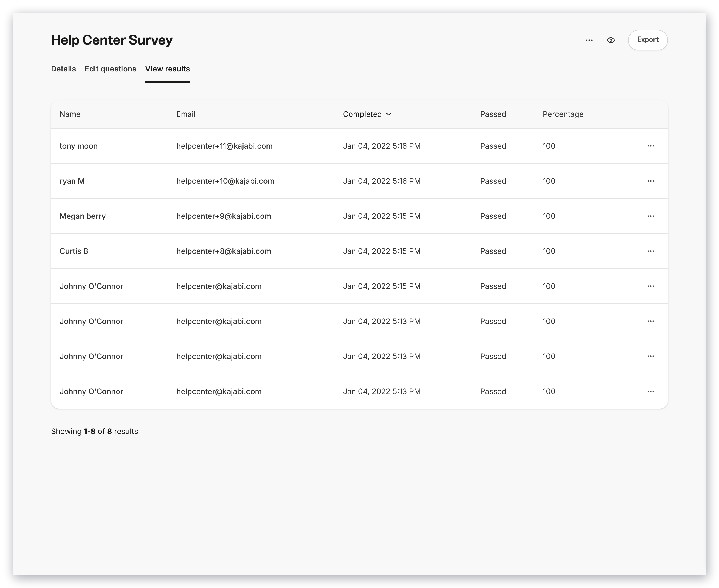
Task: Select email helpcenter+10@kajabi.com
Action: [225, 181]
